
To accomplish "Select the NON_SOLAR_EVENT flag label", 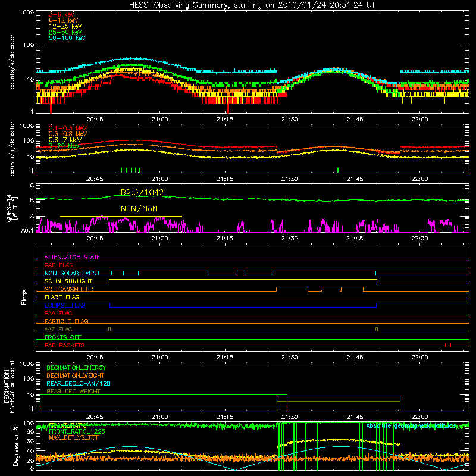I will pos(72,273).
